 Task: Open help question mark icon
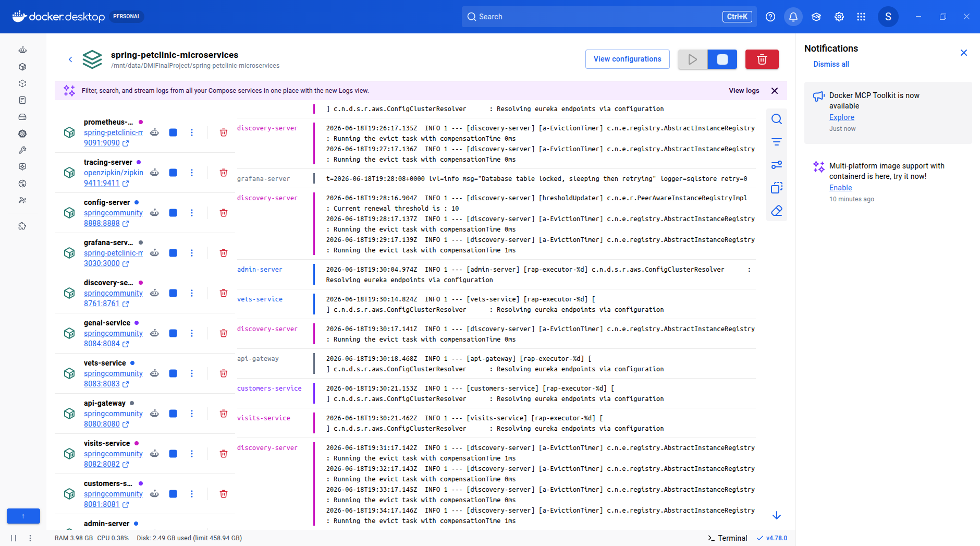click(770, 17)
